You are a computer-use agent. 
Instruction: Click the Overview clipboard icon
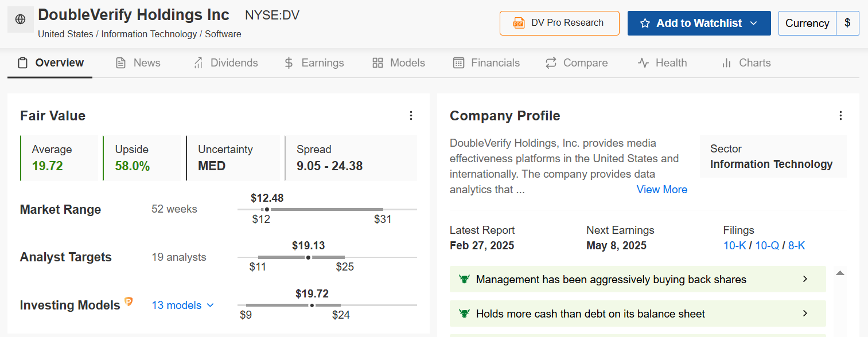[23, 63]
